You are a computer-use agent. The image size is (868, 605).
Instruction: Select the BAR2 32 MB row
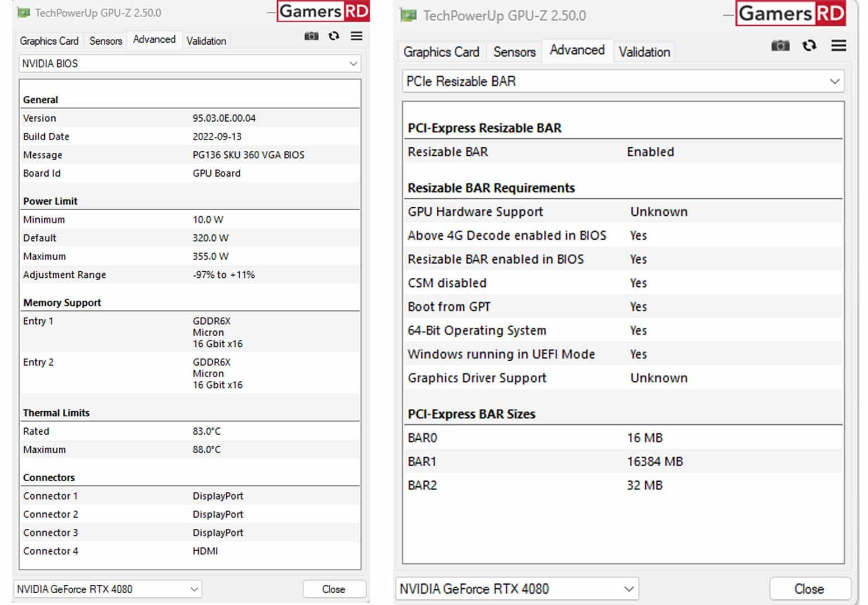[623, 486]
